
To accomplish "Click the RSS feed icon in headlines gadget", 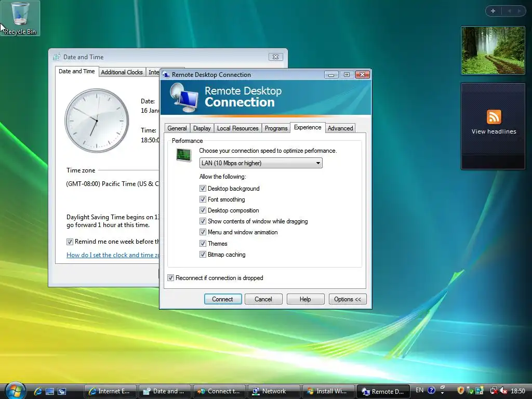I will point(494,117).
